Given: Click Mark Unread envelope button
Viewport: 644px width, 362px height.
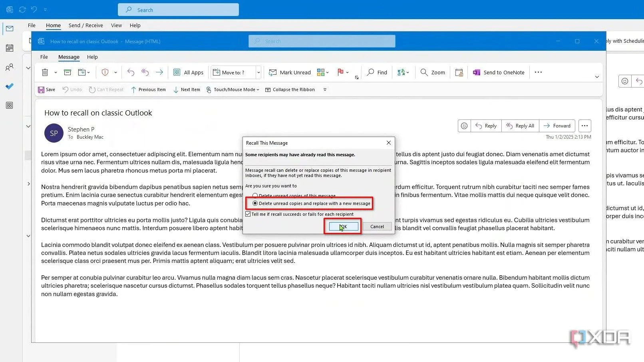Looking at the screenshot, I should [290, 72].
